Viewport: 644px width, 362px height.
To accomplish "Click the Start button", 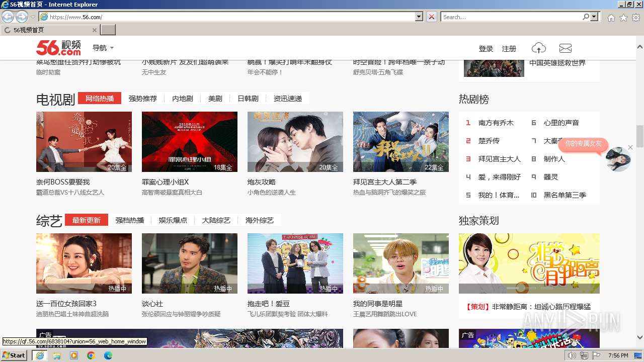I will (x=14, y=355).
